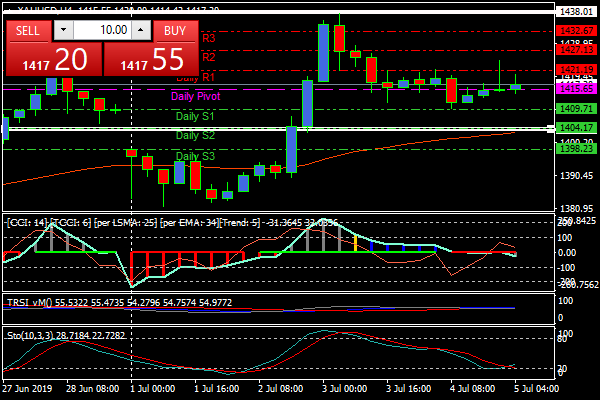Select the Daily S3 level label
This screenshot has height=400, width=600.
point(194,156)
